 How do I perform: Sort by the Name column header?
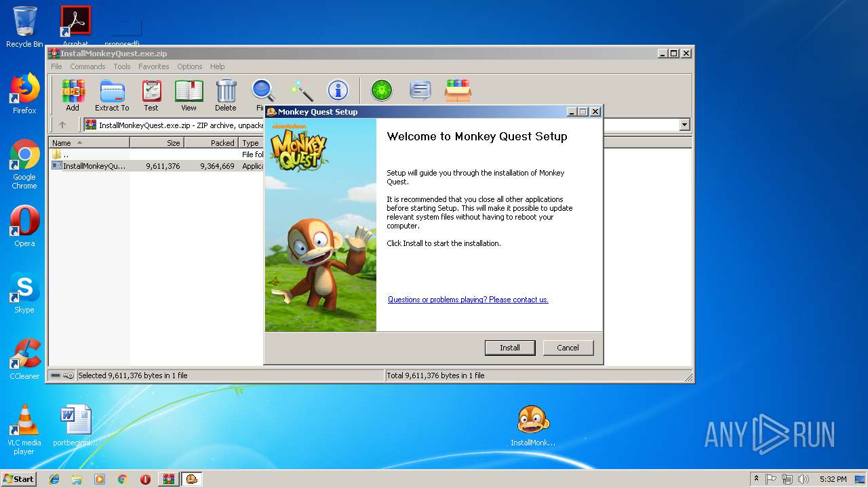pos(90,143)
